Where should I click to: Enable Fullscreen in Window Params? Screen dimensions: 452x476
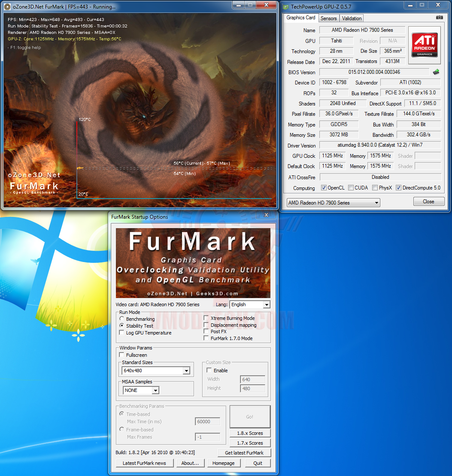tap(121, 355)
